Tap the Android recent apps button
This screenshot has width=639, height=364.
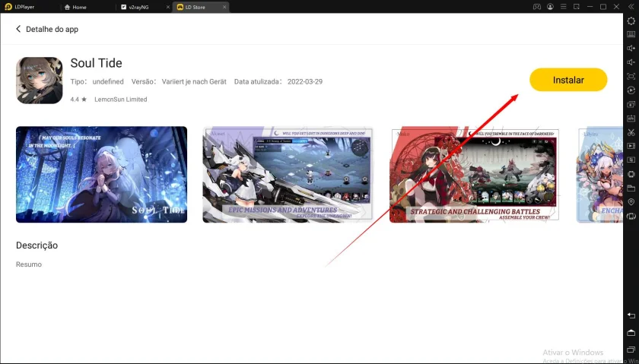[631, 350]
